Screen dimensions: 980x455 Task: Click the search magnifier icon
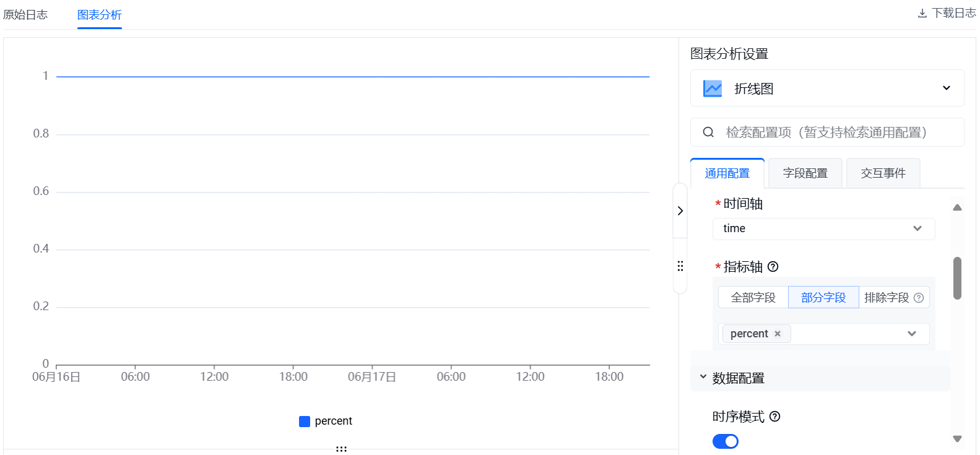(x=708, y=132)
